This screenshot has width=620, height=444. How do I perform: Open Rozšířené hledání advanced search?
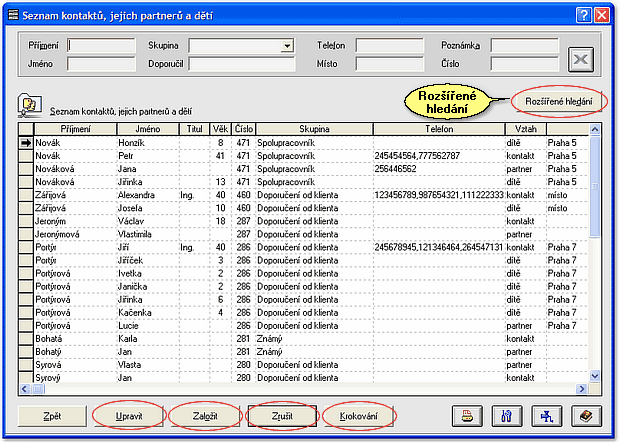(x=558, y=102)
